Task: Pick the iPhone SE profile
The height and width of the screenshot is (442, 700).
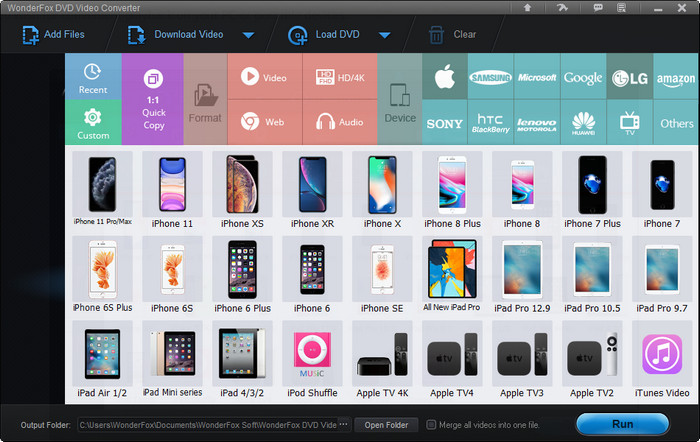Action: pos(382,274)
